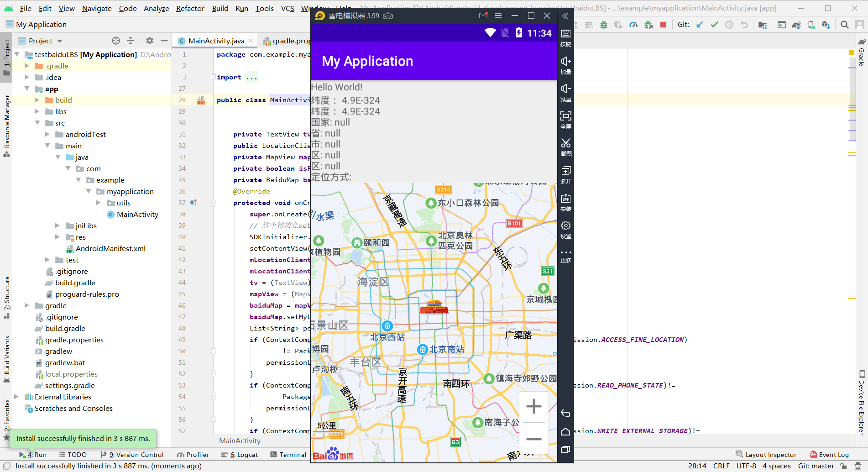Click the locate target icon in Project panel
This screenshot has width=868, height=472.
(116, 41)
